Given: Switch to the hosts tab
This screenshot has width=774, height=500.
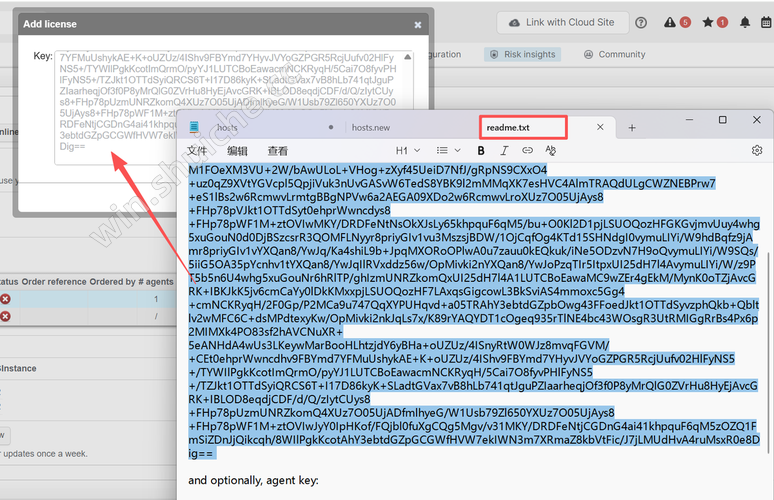Looking at the screenshot, I should point(227,128).
